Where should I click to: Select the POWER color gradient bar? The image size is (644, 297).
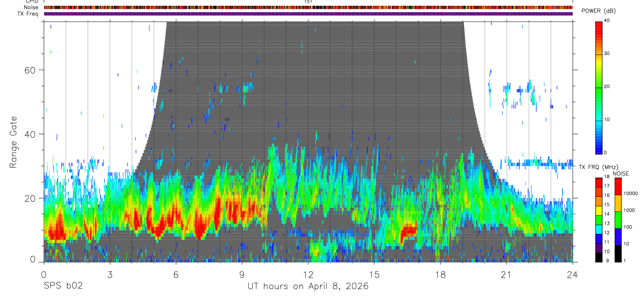pos(599,87)
